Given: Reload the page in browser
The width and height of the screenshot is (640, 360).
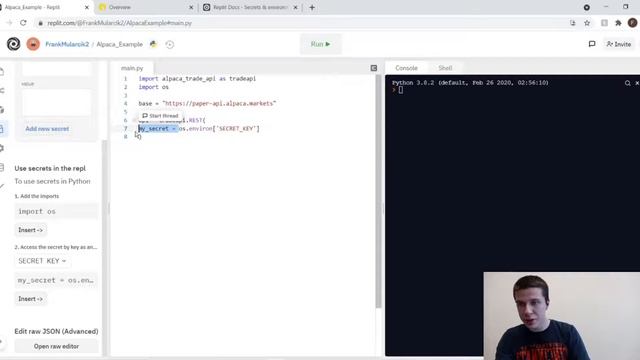Looking at the screenshot, I should (23, 23).
